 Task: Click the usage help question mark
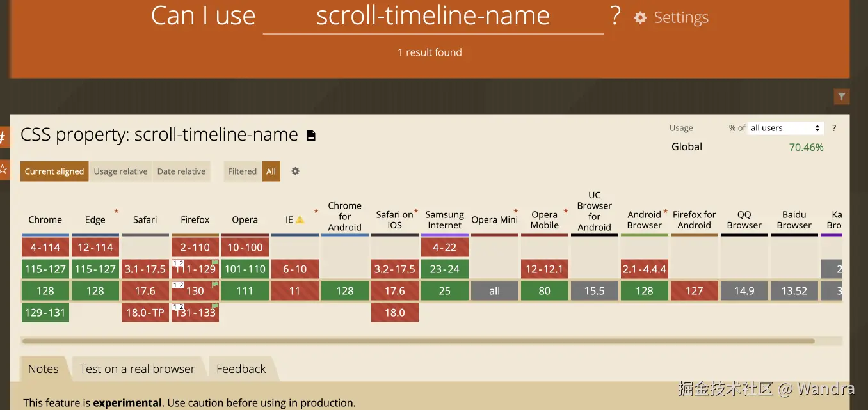pos(833,128)
